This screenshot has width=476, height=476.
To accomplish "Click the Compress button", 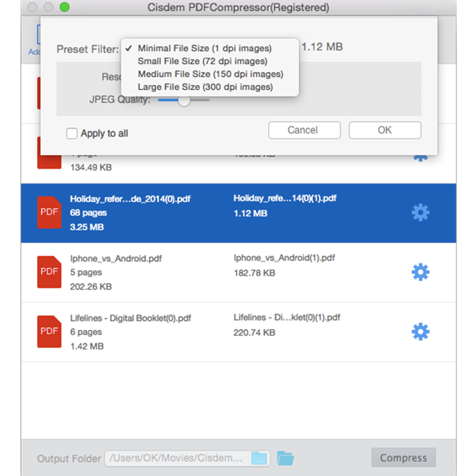I will [x=403, y=458].
